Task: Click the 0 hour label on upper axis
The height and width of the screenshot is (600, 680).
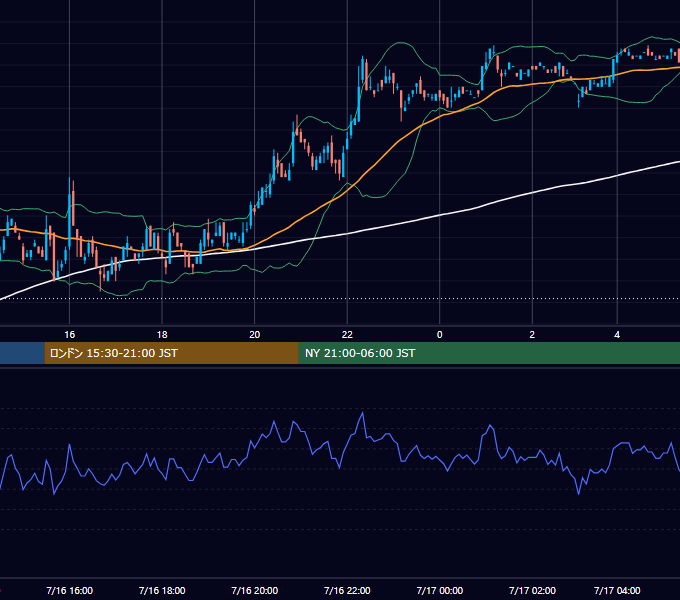Action: coord(439,335)
